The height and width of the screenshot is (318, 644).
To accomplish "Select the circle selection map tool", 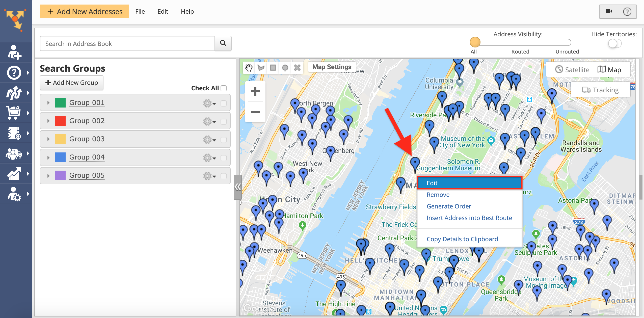I will click(285, 67).
